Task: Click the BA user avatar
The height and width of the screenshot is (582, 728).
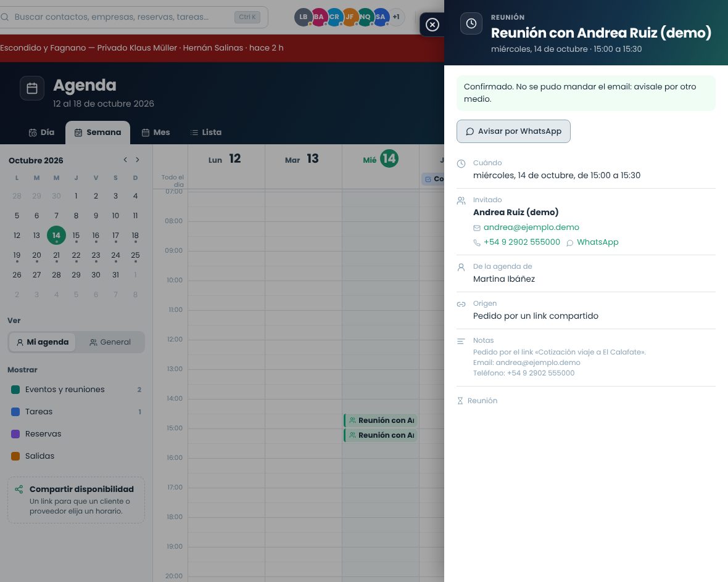Action: 318,17
